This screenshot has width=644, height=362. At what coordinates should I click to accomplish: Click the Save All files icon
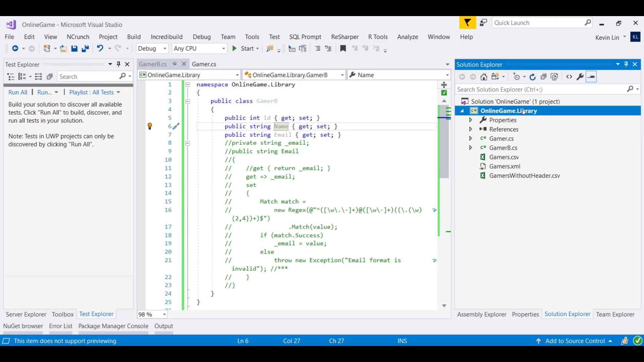[86, 49]
